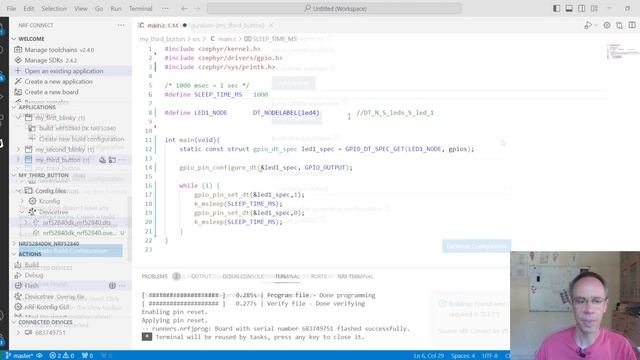Expand the my_second_blinky application

(x=18, y=150)
